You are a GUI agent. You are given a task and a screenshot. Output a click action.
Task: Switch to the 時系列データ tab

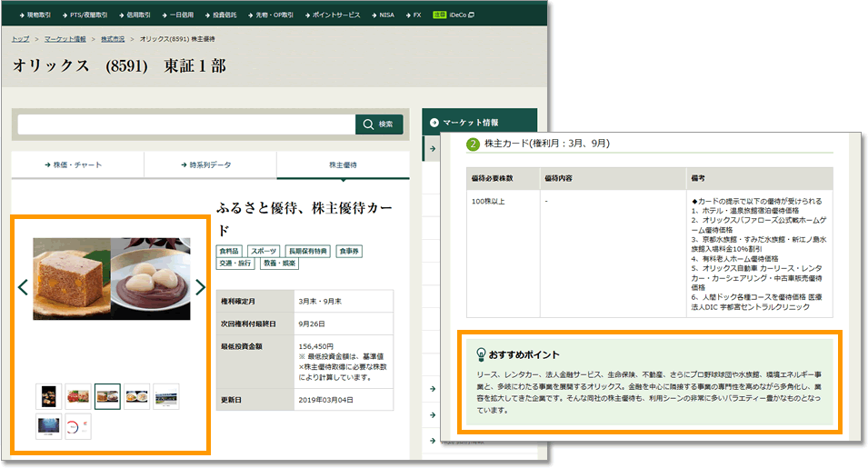[210, 164]
